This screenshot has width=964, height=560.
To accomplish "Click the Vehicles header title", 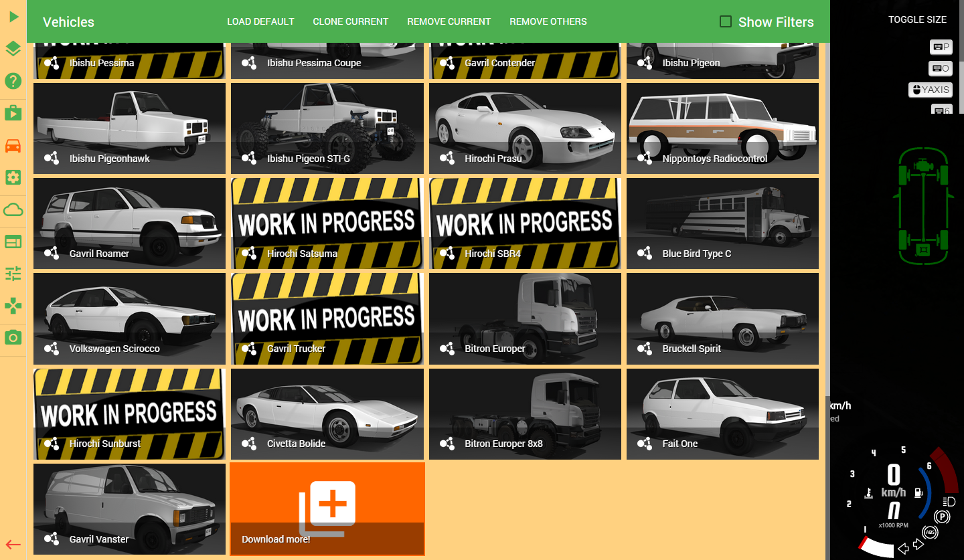I will (68, 22).
